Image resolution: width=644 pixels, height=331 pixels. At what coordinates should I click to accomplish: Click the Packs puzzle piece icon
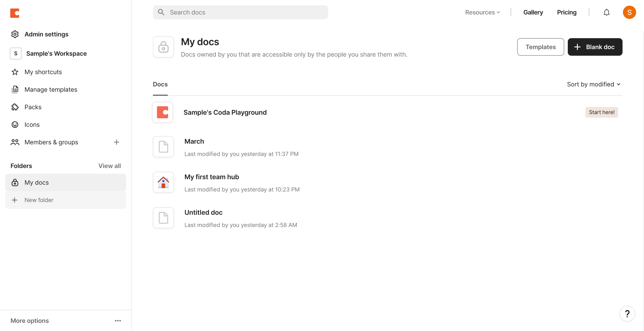tap(15, 107)
